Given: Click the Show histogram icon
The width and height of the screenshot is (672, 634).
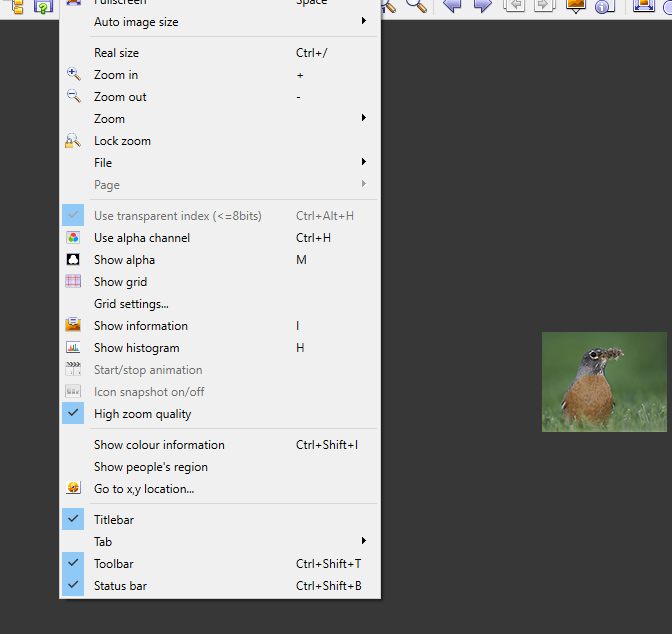Looking at the screenshot, I should 73,348.
